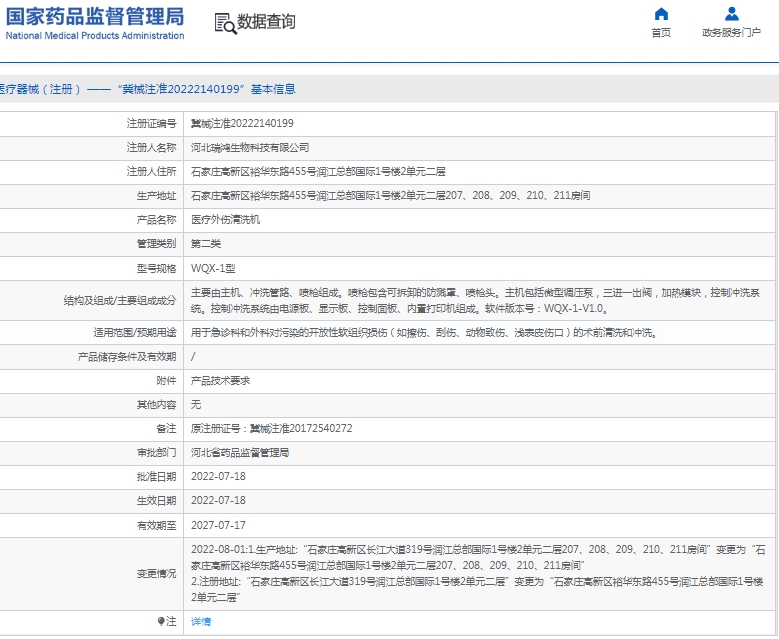Click the 生产地址 value with room numbers
The image size is (779, 639).
(x=390, y=195)
